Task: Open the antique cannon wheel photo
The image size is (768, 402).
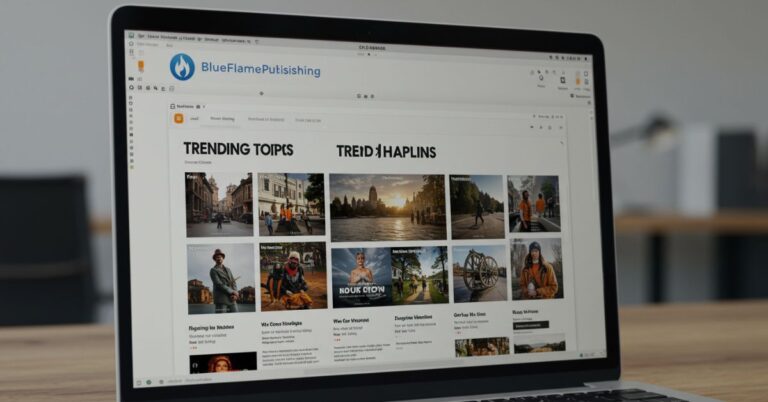Action: 479,271
